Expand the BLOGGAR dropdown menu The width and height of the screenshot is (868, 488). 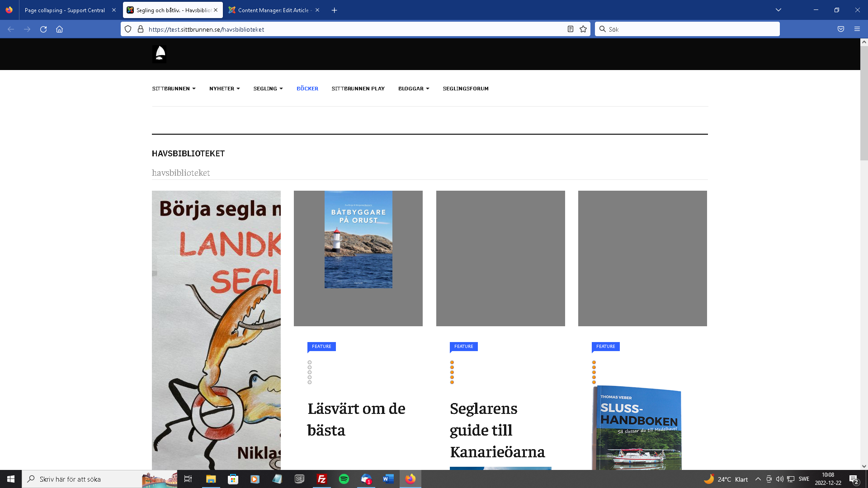[x=413, y=89]
